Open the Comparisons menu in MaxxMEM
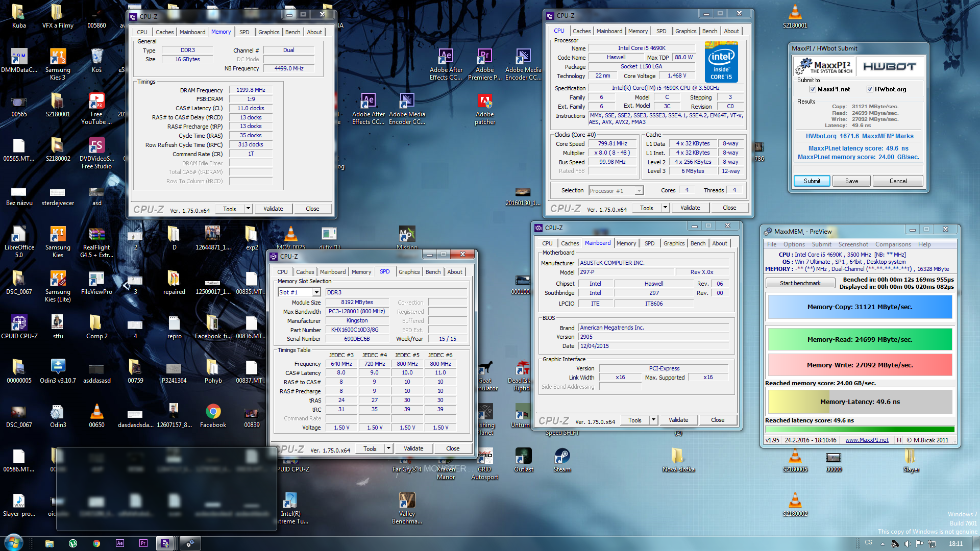Image resolution: width=980 pixels, height=551 pixels. pos(893,244)
